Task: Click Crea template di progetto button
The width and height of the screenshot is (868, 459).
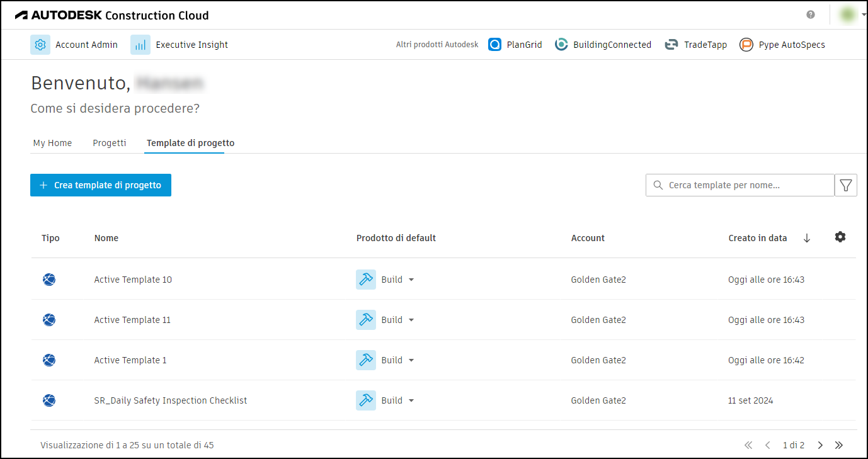Action: [x=101, y=185]
